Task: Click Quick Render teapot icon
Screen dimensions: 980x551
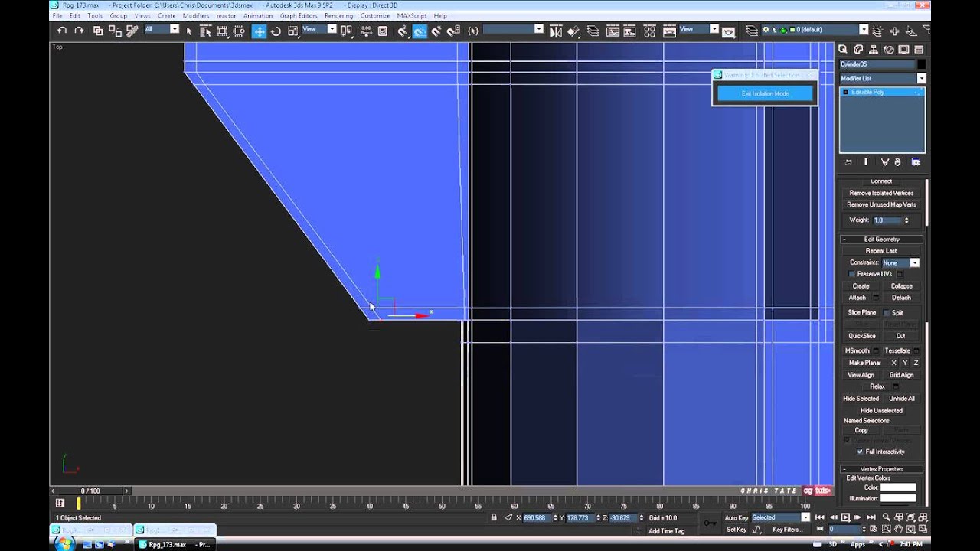Action: 729,31
